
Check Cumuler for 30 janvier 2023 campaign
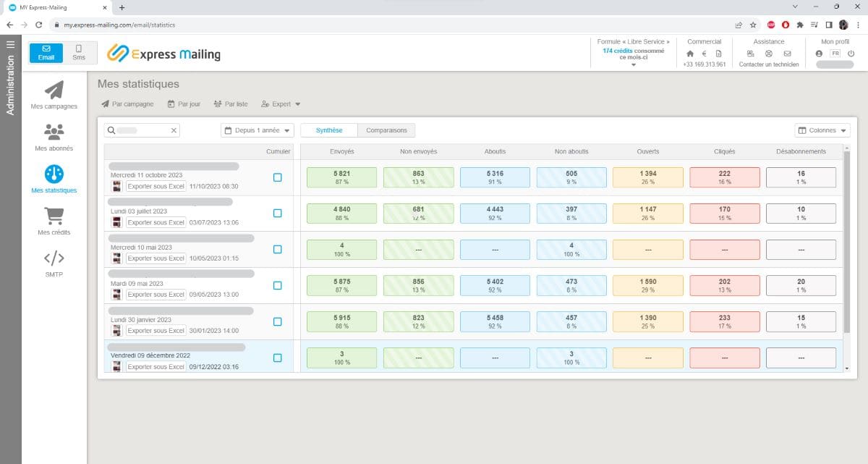pyautogui.click(x=278, y=321)
